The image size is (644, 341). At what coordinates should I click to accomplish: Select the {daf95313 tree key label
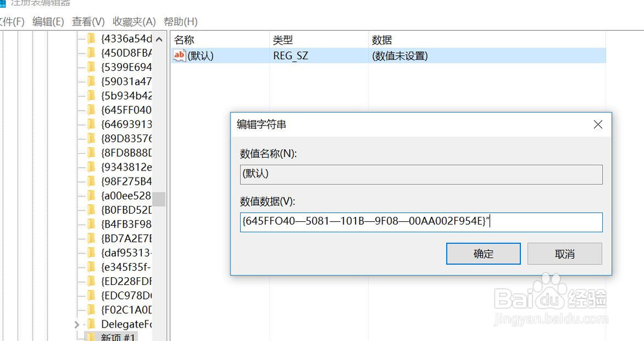point(126,253)
